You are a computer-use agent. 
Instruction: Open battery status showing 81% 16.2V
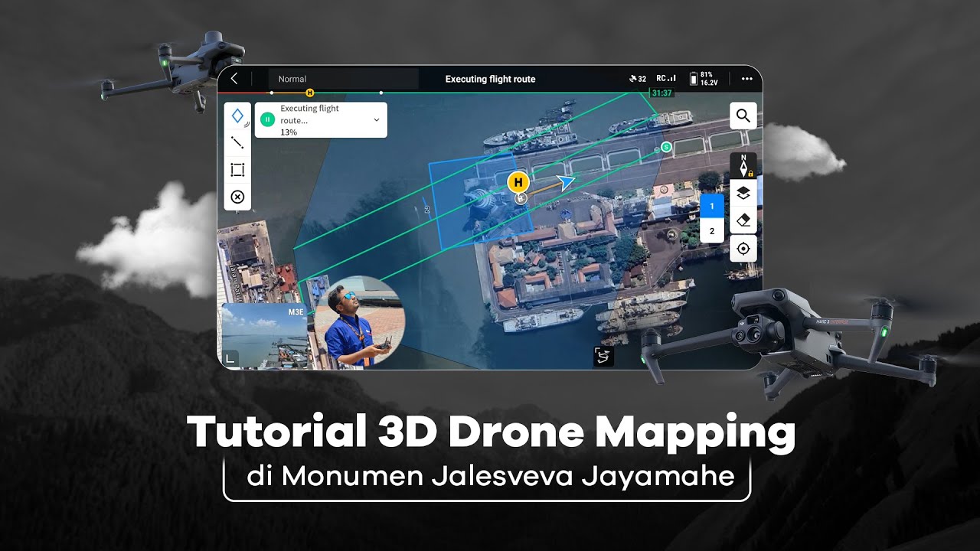pyautogui.click(x=704, y=79)
